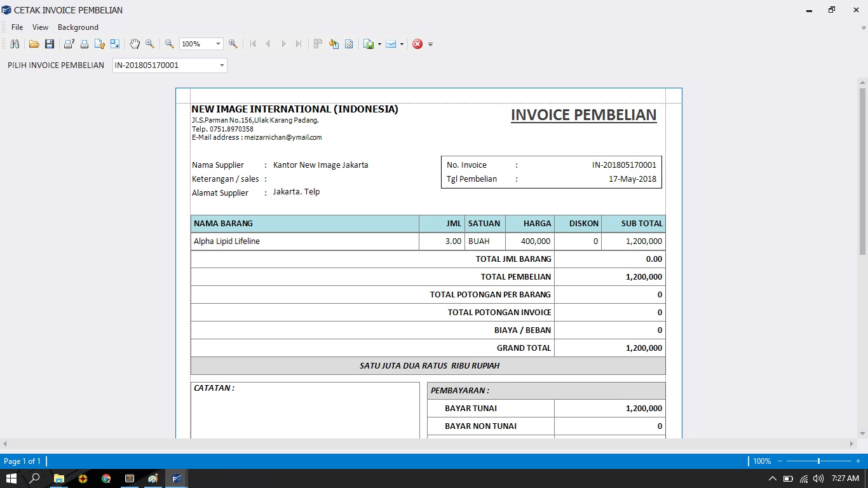The image size is (868, 488).
Task: Click the Quick Print icon
Action: (x=84, y=44)
